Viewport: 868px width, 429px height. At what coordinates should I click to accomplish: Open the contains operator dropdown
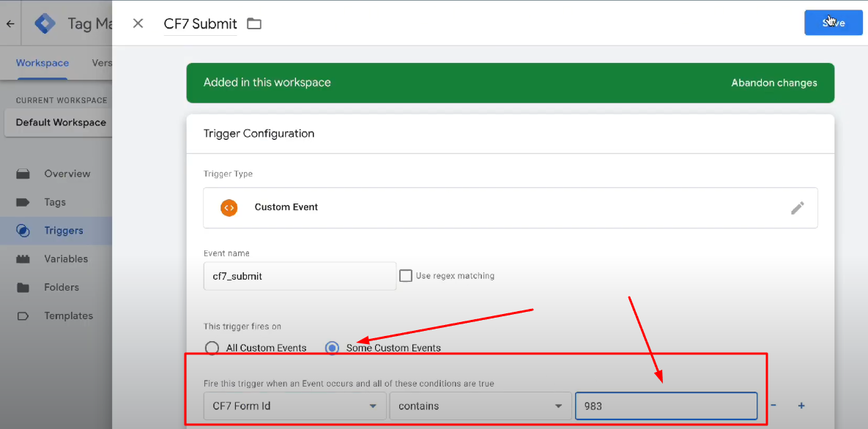click(481, 406)
